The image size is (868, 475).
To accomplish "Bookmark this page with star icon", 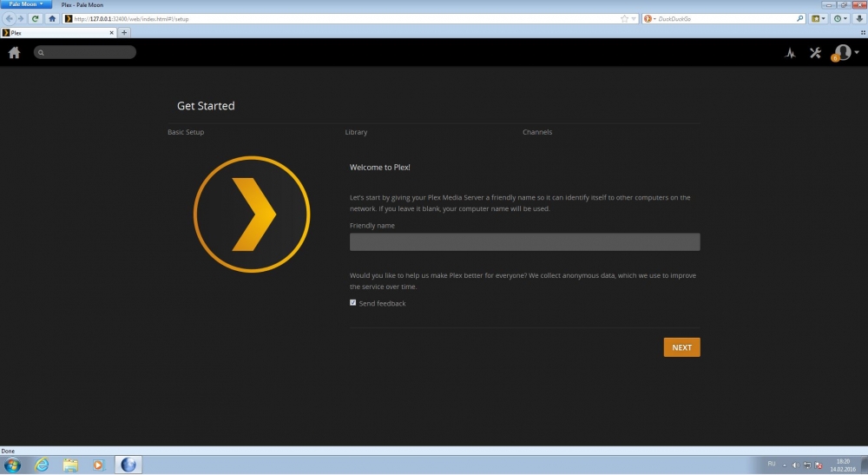I will pyautogui.click(x=624, y=18).
